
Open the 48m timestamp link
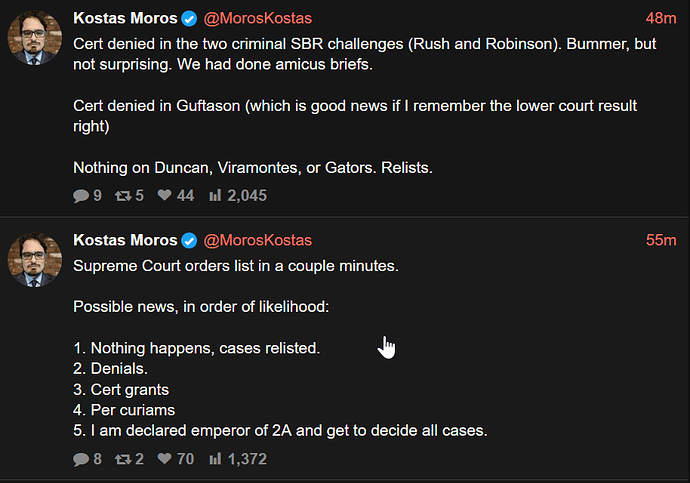coord(661,18)
